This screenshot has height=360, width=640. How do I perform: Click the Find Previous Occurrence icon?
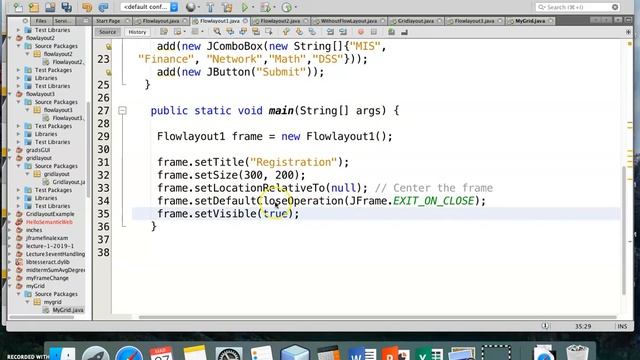coord(230,32)
